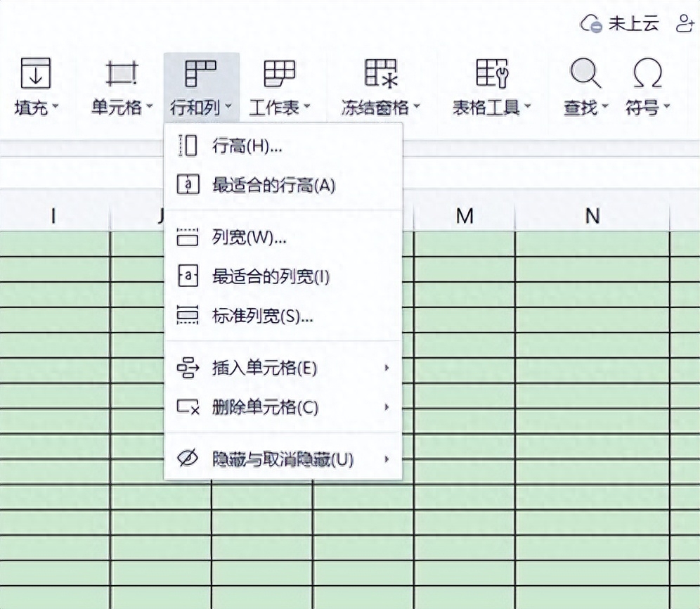Collapse the 行和列 dropdown arrow
700x609 pixels.
coord(228,106)
